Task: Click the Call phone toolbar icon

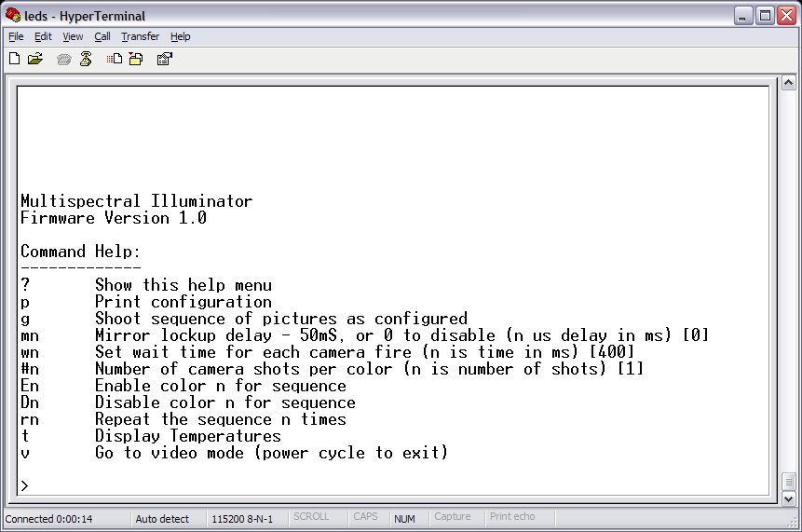Action: tap(63, 59)
